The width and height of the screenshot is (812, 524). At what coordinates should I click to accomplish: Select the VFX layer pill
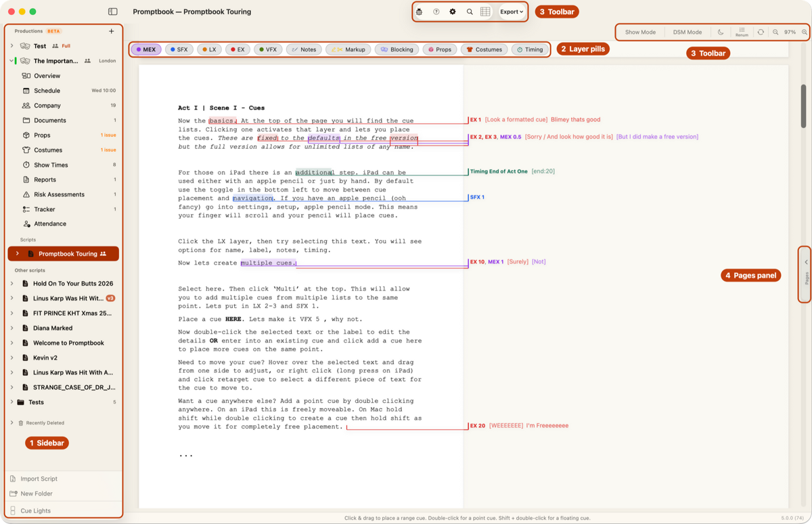(268, 49)
